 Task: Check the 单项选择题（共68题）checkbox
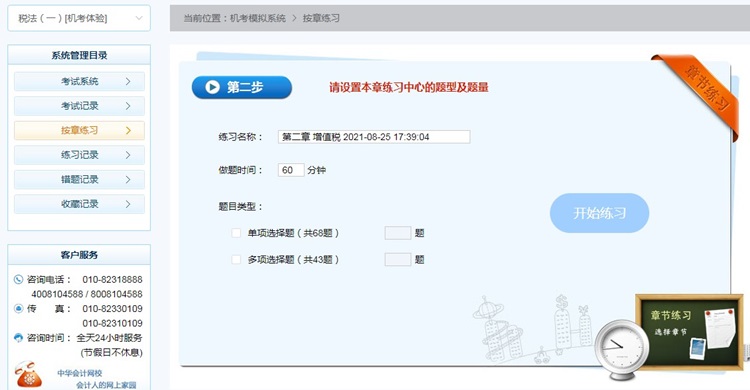tap(236, 233)
